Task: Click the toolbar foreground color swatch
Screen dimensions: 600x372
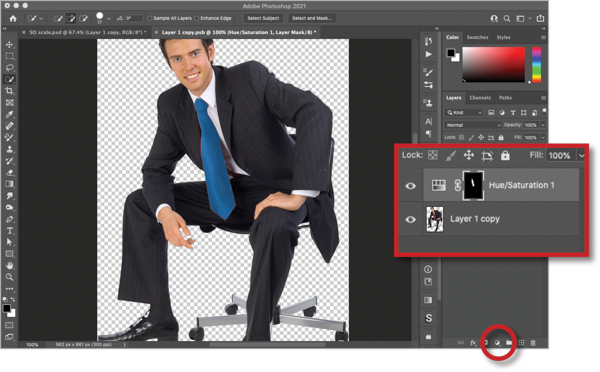Action: 7,308
